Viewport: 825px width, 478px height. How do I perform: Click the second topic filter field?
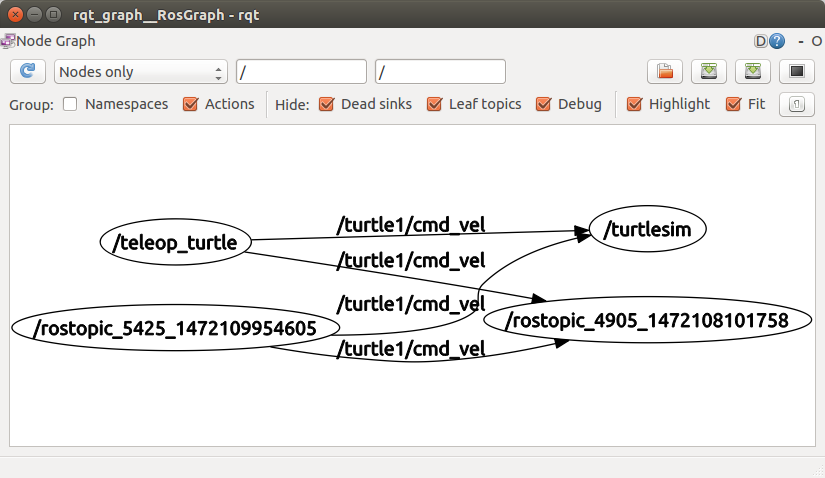click(x=440, y=72)
